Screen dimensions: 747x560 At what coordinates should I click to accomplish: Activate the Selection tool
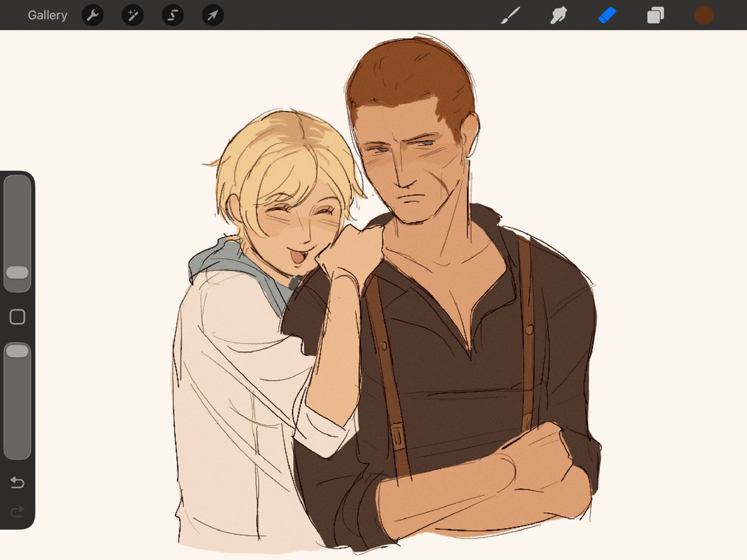[173, 16]
